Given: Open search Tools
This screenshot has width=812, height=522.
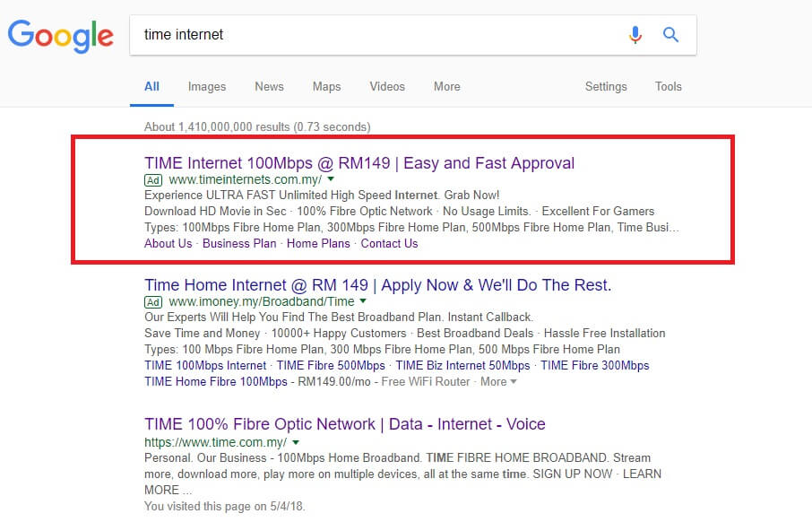Looking at the screenshot, I should [x=668, y=87].
